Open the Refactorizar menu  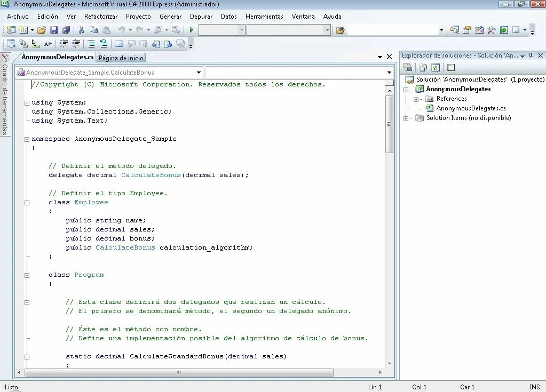(101, 17)
